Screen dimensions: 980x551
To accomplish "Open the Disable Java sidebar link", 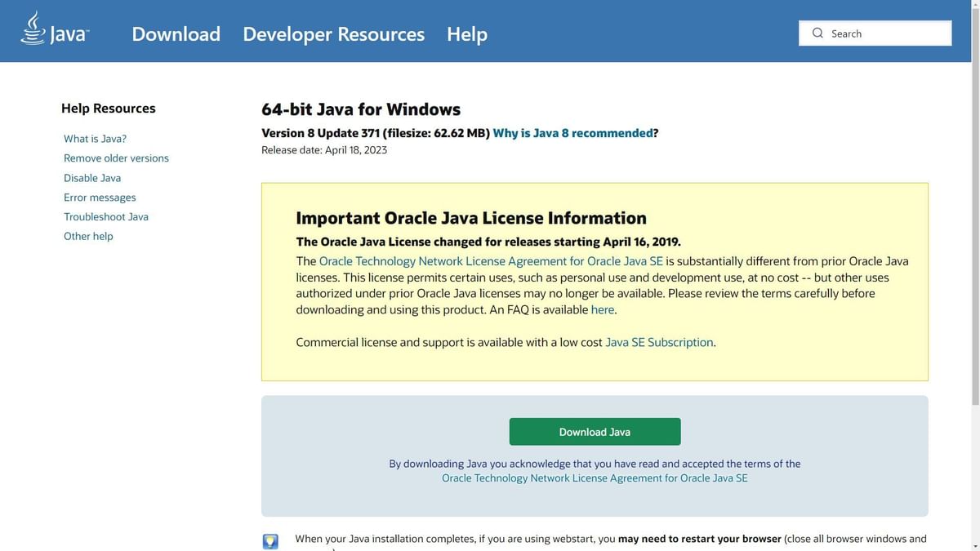I will pos(92,178).
